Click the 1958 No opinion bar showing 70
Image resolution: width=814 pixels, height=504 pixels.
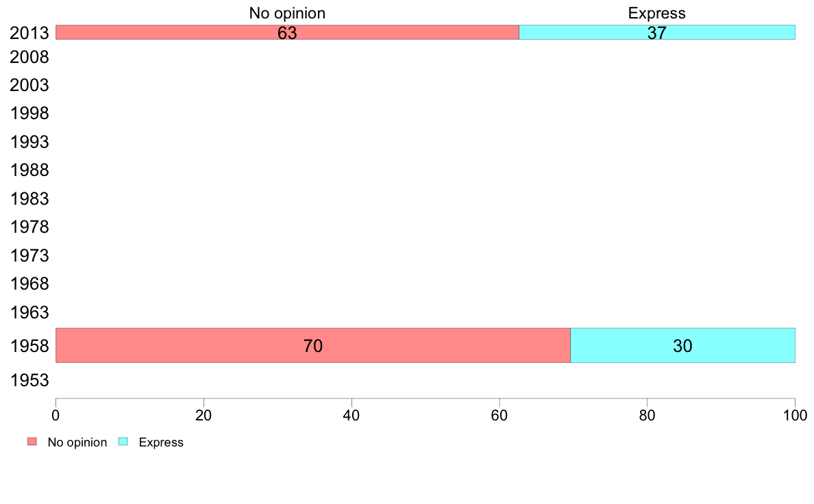coord(313,345)
